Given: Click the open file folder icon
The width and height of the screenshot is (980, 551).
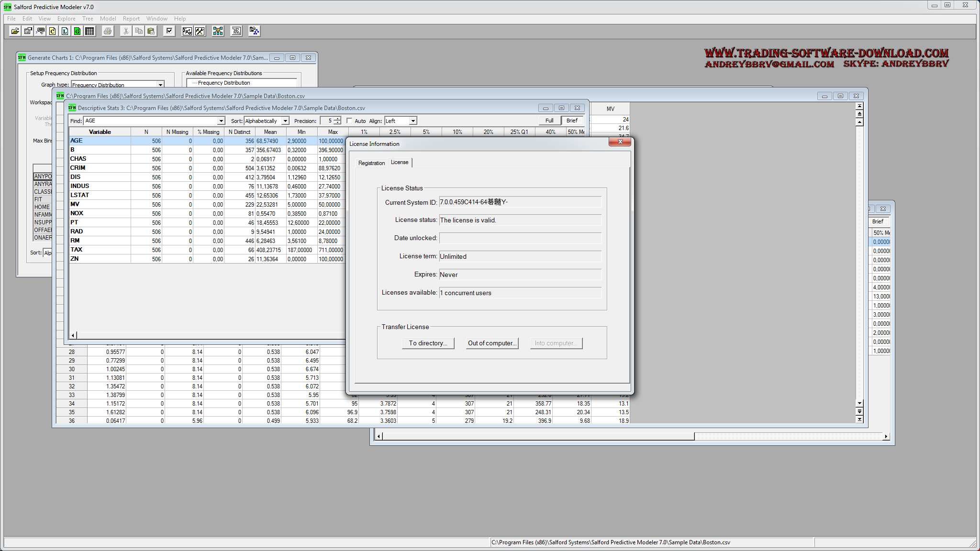Looking at the screenshot, I should 15,31.
